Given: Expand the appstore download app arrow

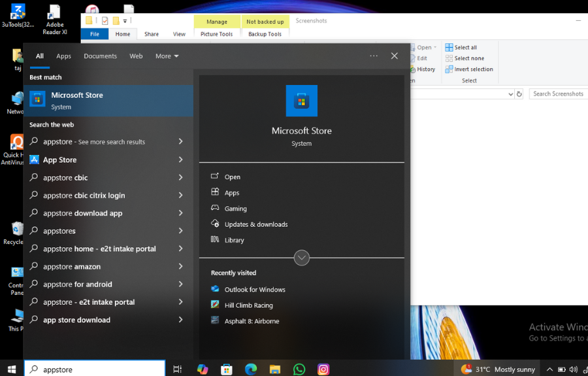Looking at the screenshot, I should (180, 213).
